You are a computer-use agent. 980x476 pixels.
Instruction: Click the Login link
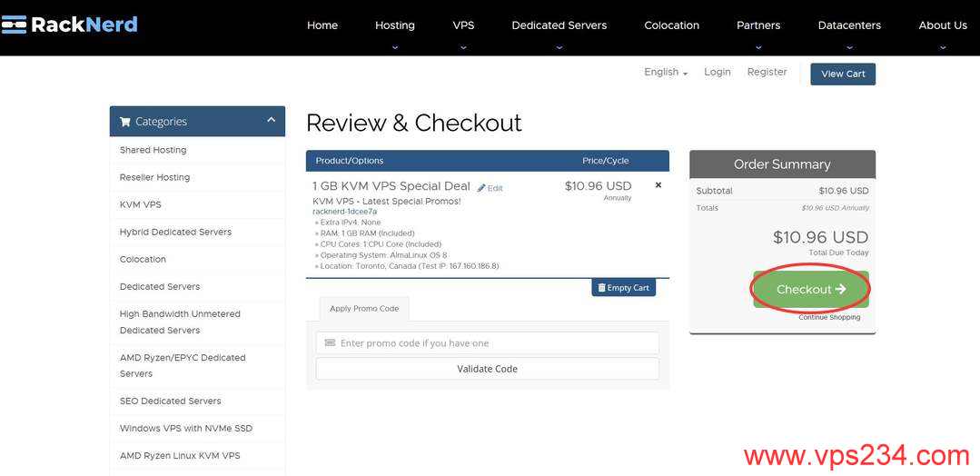717,72
